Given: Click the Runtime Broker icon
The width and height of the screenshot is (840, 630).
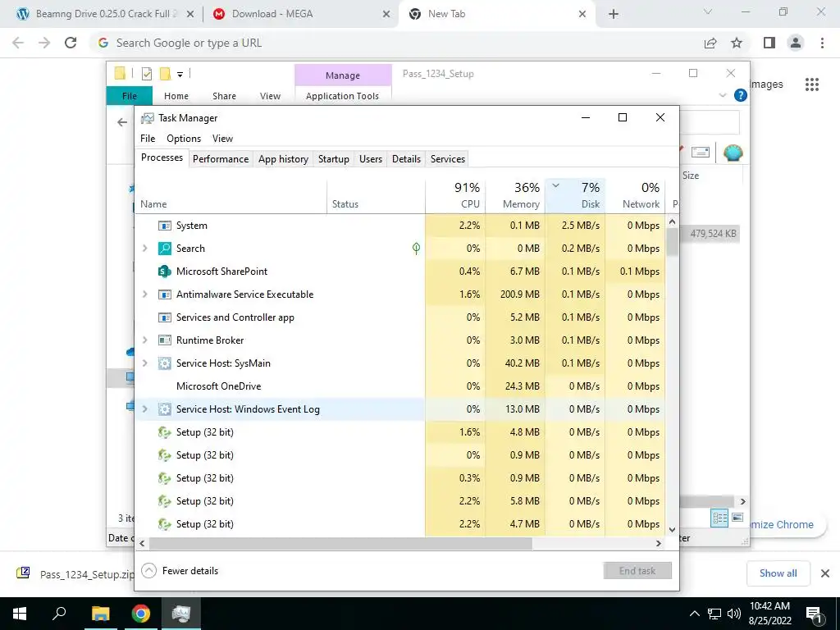Looking at the screenshot, I should pyautogui.click(x=164, y=340).
